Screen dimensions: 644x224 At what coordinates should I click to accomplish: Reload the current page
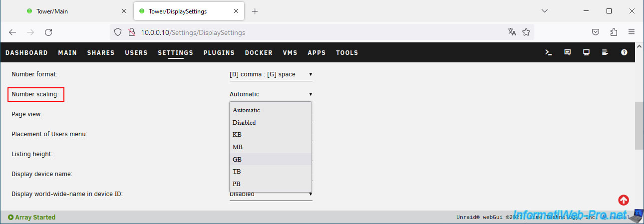pos(48,32)
